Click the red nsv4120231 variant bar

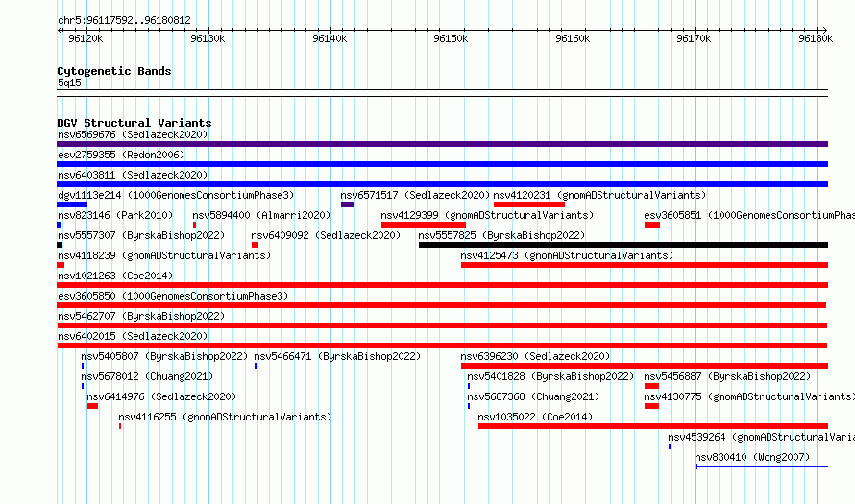tap(529, 204)
